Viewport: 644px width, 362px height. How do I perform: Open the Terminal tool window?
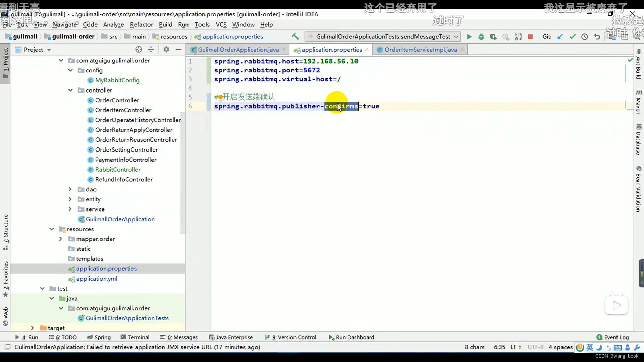pyautogui.click(x=135, y=337)
